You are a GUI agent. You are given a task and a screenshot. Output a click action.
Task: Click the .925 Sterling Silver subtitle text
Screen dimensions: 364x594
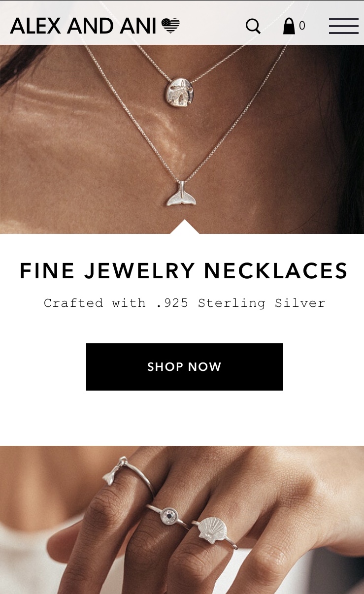click(x=185, y=303)
